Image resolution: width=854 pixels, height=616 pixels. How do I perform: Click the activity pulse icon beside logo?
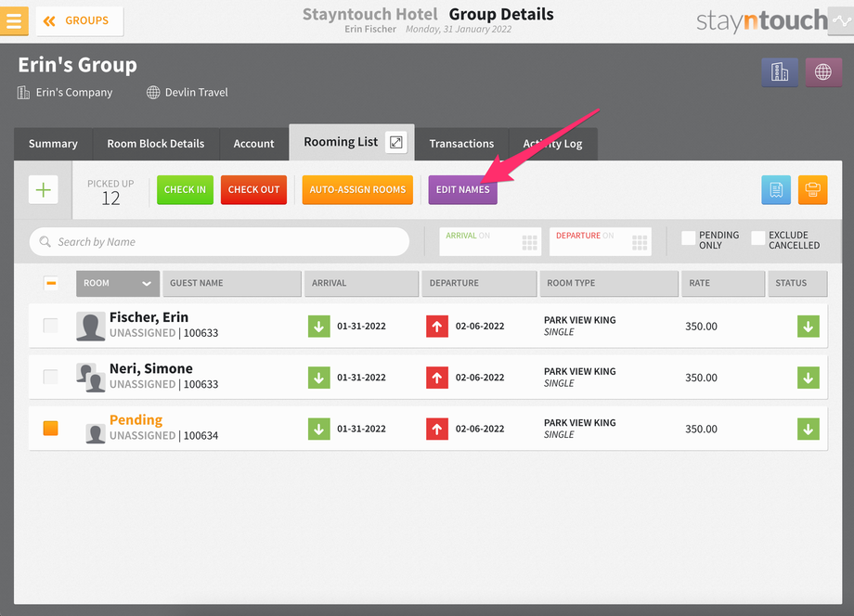(842, 21)
